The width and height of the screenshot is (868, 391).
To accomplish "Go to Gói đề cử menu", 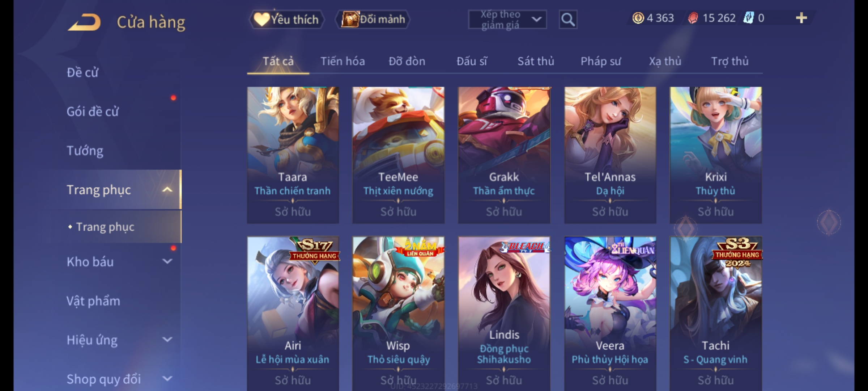I will (93, 112).
